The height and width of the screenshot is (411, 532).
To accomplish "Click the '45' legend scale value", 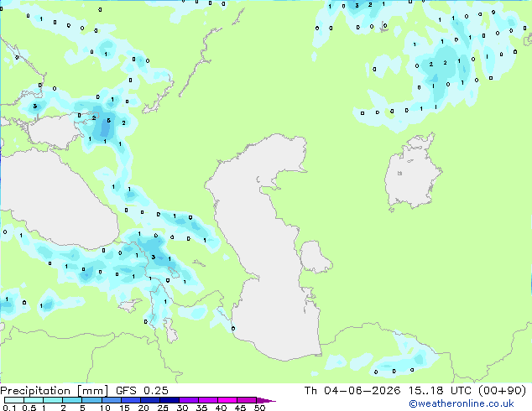I will click(x=240, y=408).
